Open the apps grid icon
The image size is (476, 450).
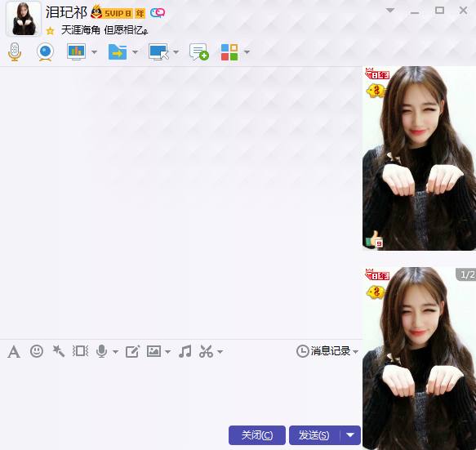click(229, 52)
